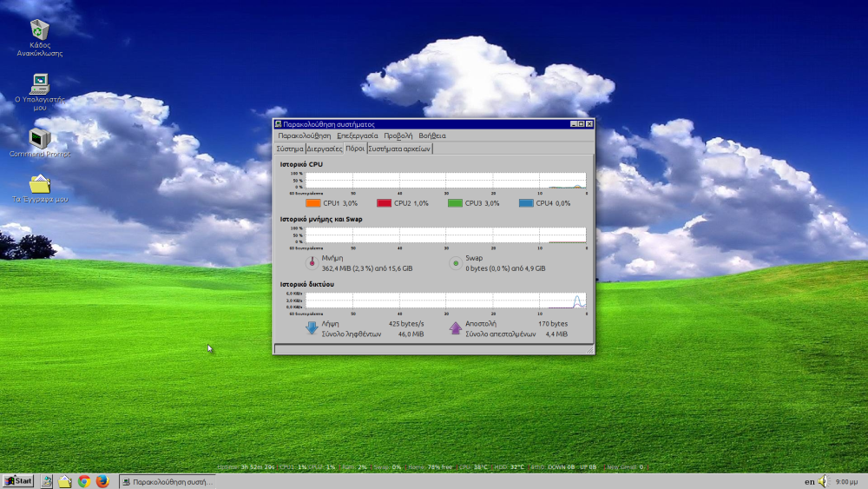Launch Firefox from the taskbar
This screenshot has width=868, height=489.
[x=102, y=482]
